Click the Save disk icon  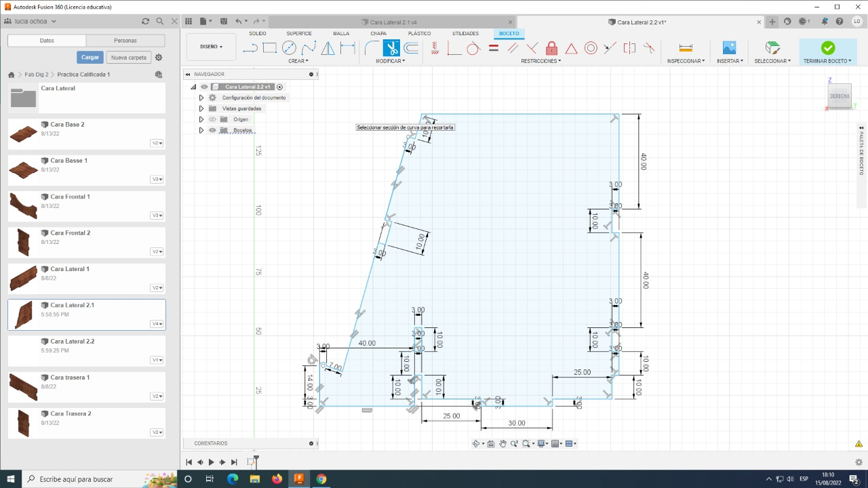[224, 22]
